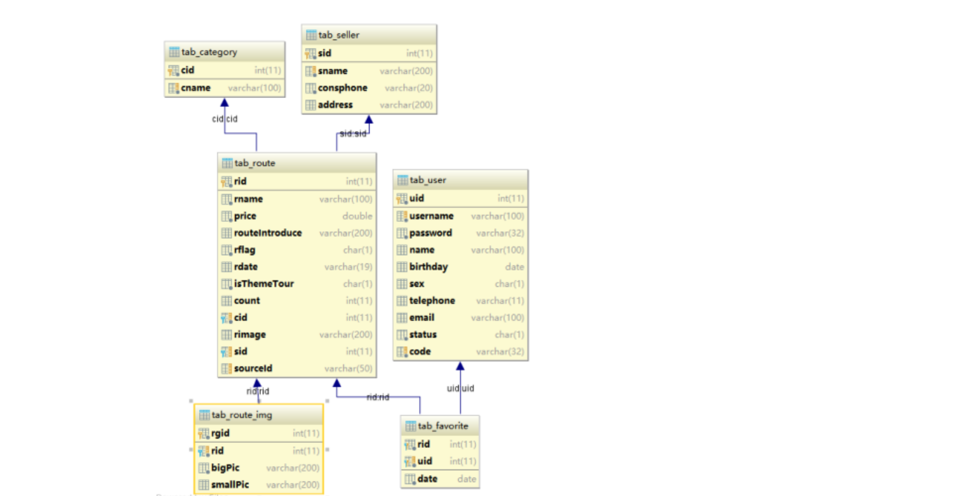
Task: Click the routeIntroduce column name
Action: click(x=268, y=233)
